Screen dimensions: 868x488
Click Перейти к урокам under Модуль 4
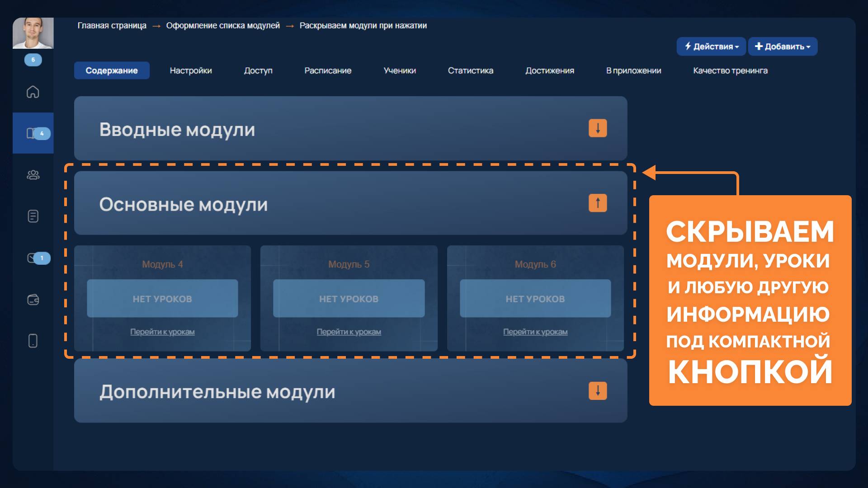(x=162, y=332)
